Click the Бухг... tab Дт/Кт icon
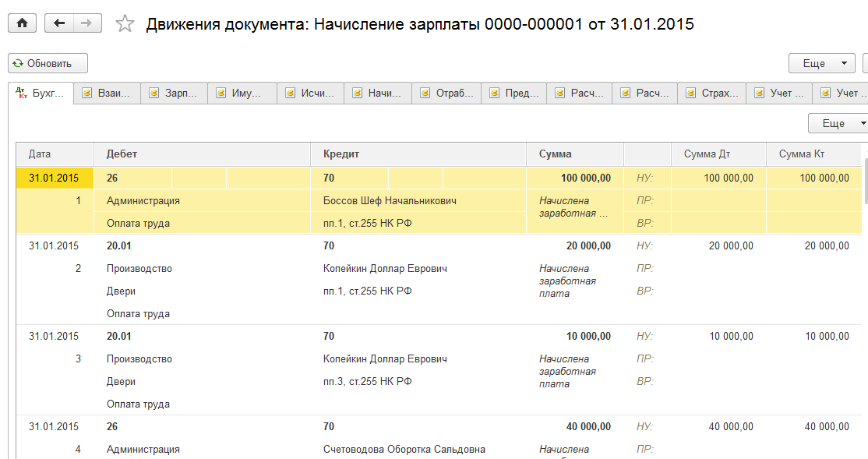868x459 pixels. click(x=21, y=93)
